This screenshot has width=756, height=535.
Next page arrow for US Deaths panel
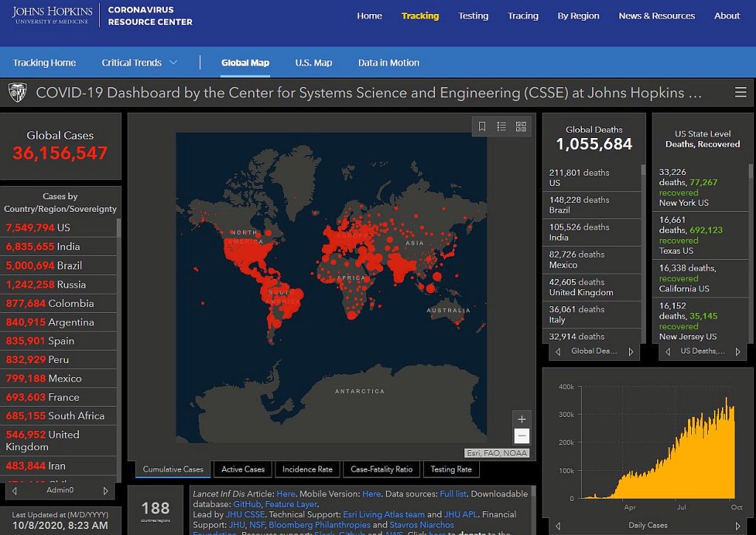coord(738,352)
